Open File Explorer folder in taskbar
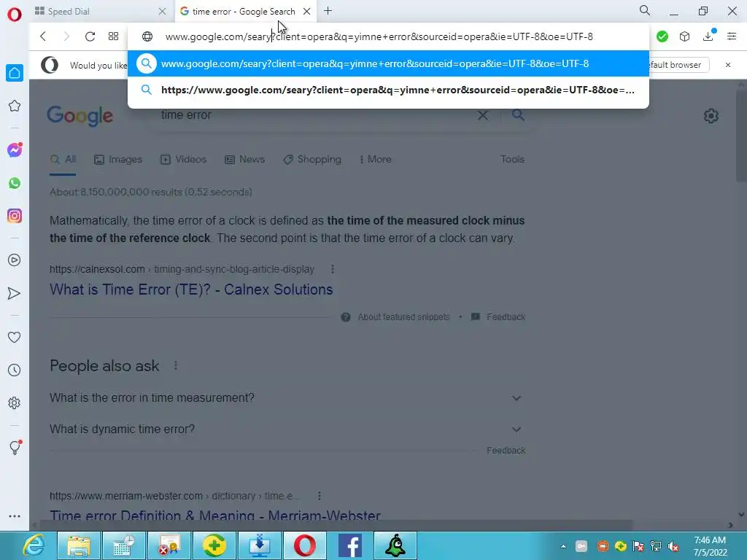747x560 pixels. 79,545
